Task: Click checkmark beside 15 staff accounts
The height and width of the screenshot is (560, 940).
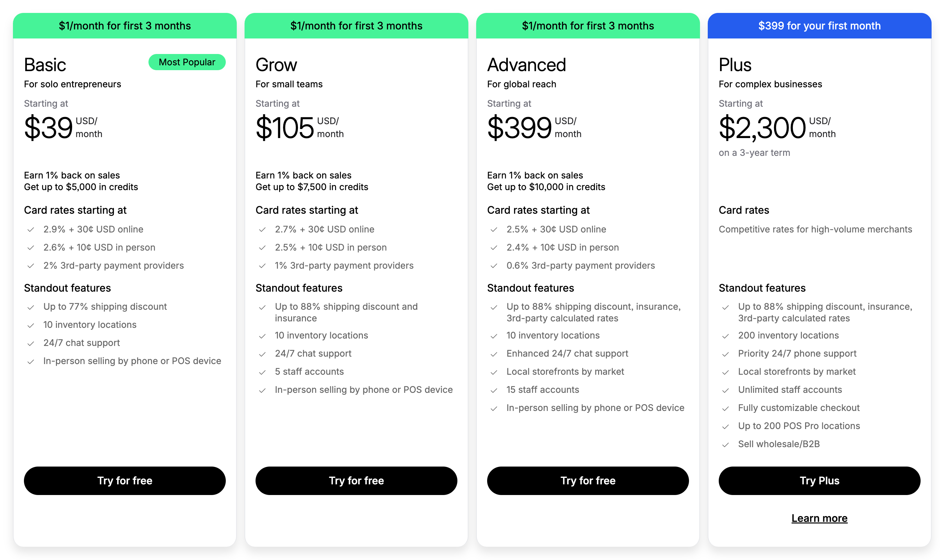Action: click(x=493, y=390)
